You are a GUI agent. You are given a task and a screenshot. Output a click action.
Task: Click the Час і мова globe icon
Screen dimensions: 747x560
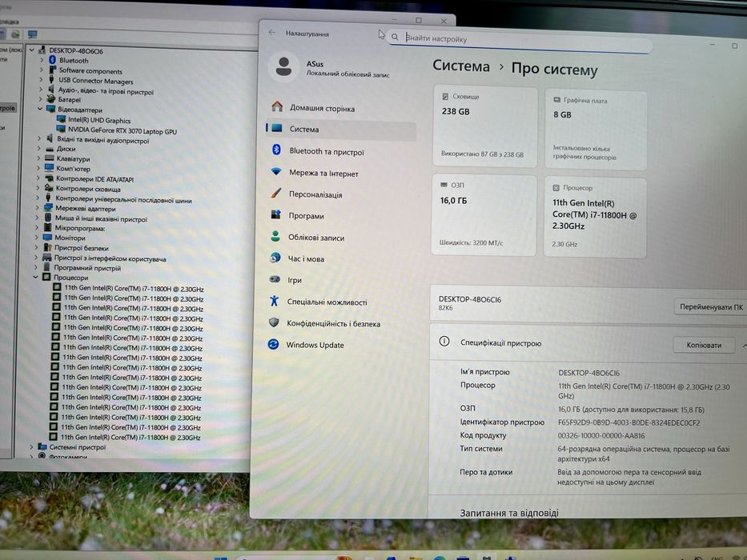click(x=275, y=258)
